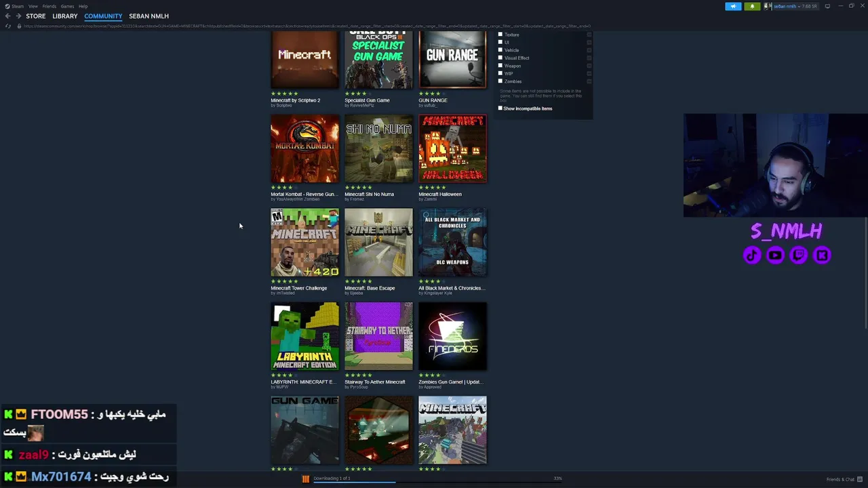Image resolution: width=868 pixels, height=488 pixels.
Task: Open the Minecraft Tower Challenge thumbnail
Action: point(304,243)
